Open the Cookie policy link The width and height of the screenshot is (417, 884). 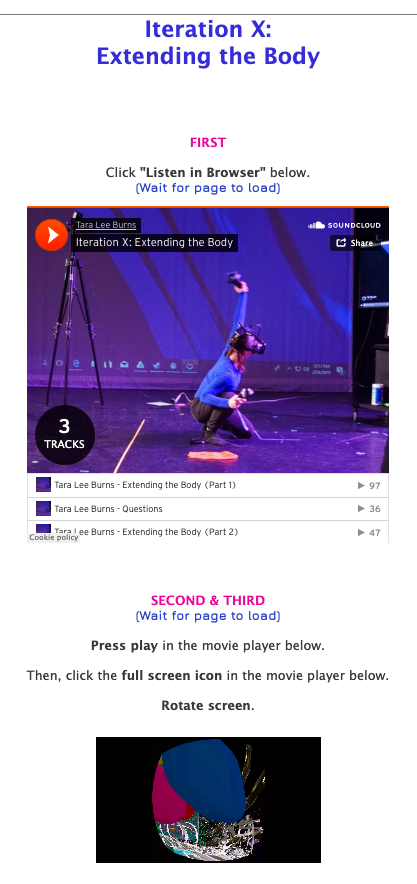54,538
